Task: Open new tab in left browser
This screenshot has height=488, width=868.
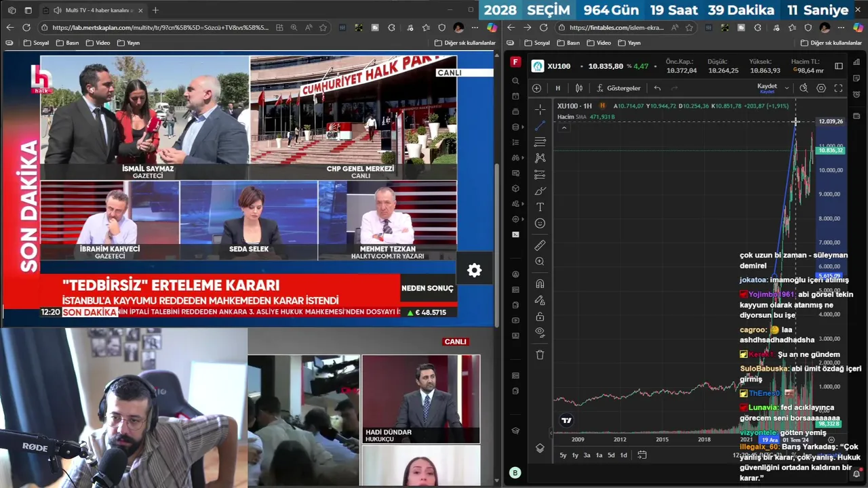Action: click(x=155, y=10)
